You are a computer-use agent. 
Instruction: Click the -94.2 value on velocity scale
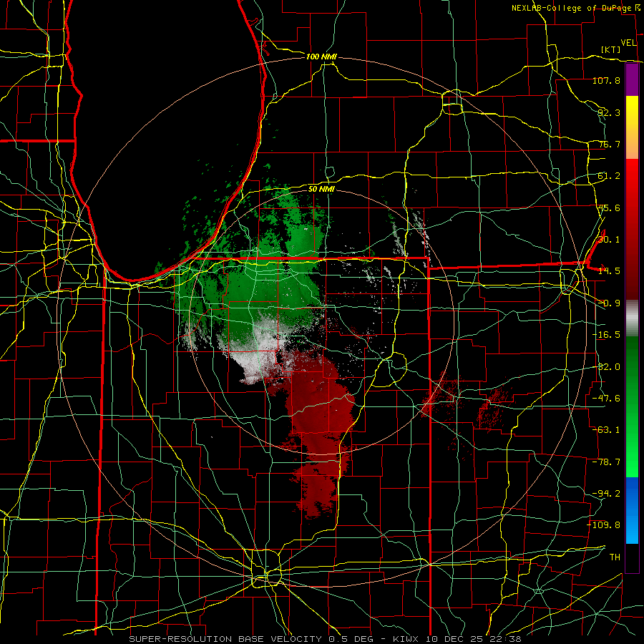point(606,494)
